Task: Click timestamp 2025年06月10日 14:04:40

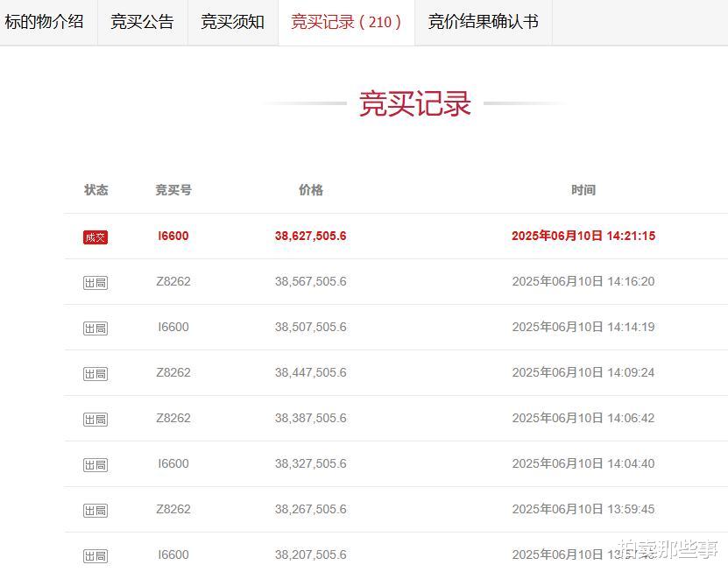Action: coord(583,463)
